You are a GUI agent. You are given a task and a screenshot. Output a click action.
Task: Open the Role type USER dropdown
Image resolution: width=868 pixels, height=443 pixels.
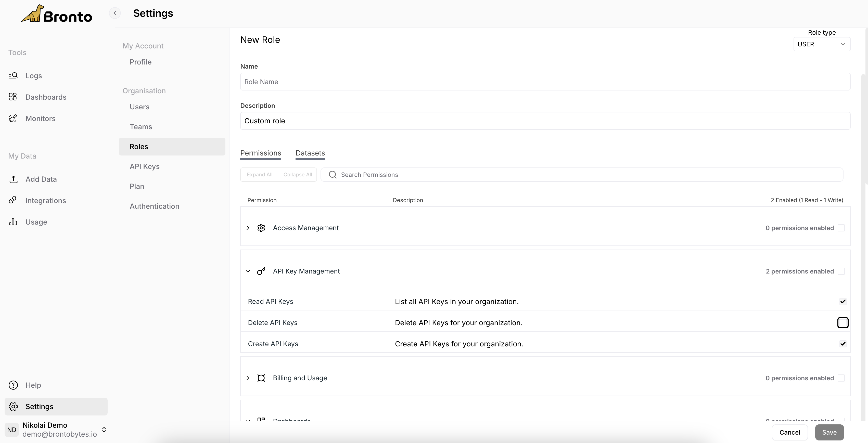point(822,44)
